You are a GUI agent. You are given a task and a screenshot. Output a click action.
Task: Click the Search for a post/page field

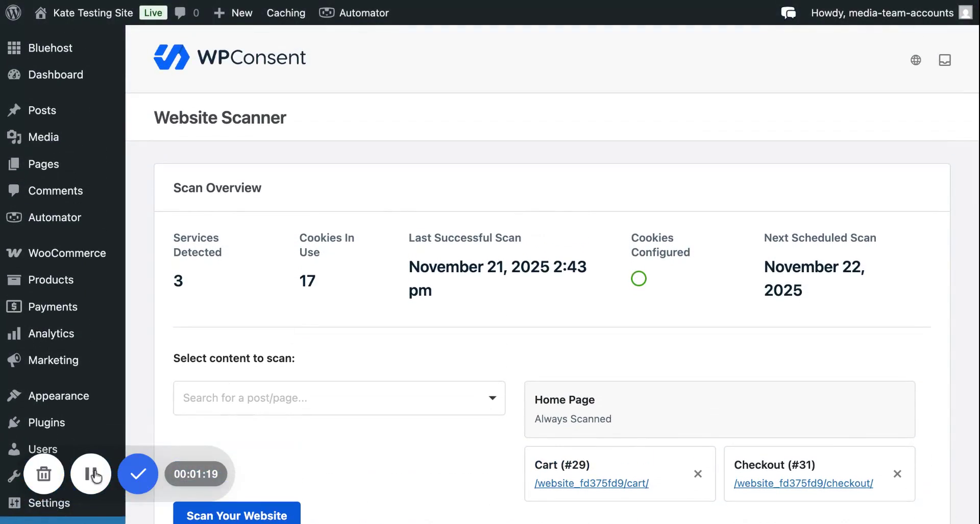[327, 398]
